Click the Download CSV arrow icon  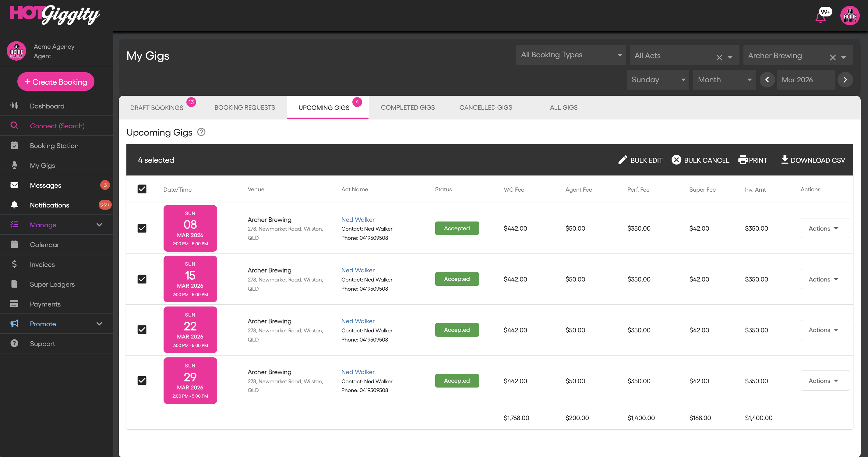(x=785, y=159)
